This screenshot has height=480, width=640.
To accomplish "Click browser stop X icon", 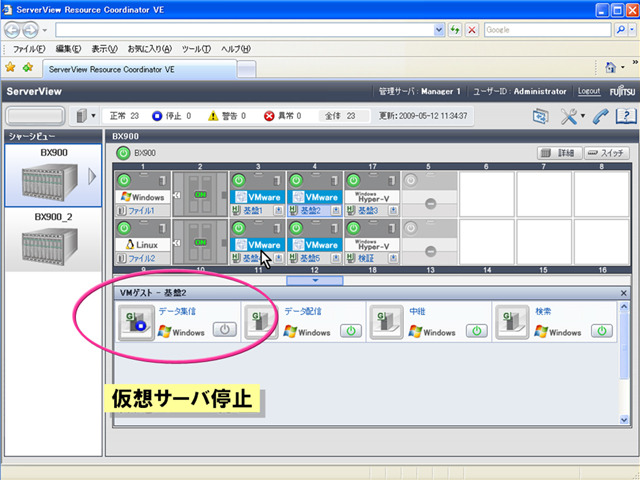I will pyautogui.click(x=472, y=30).
